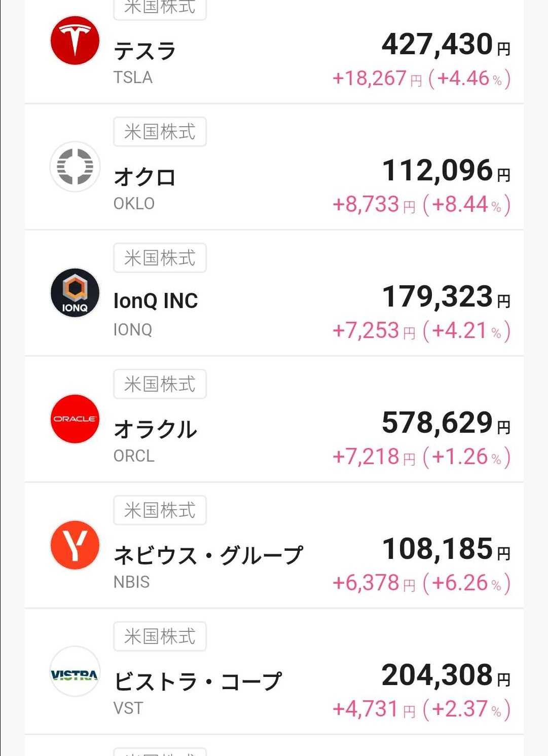Open the オラクル stock name
The width and height of the screenshot is (548, 756).
(155, 430)
